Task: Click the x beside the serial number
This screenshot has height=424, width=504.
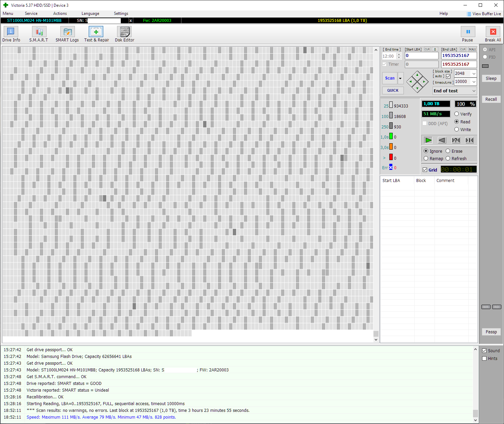Action: point(131,21)
